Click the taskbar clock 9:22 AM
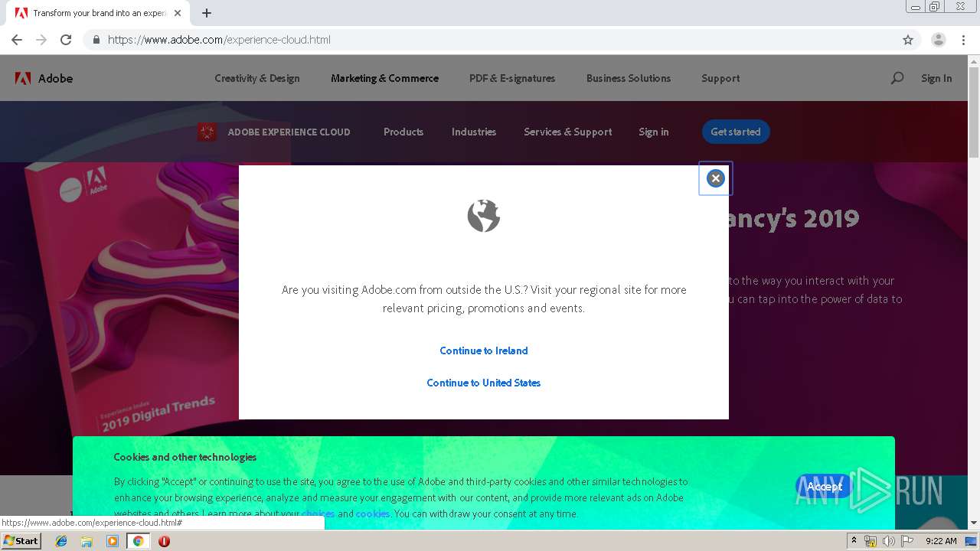The image size is (980, 551). [941, 541]
